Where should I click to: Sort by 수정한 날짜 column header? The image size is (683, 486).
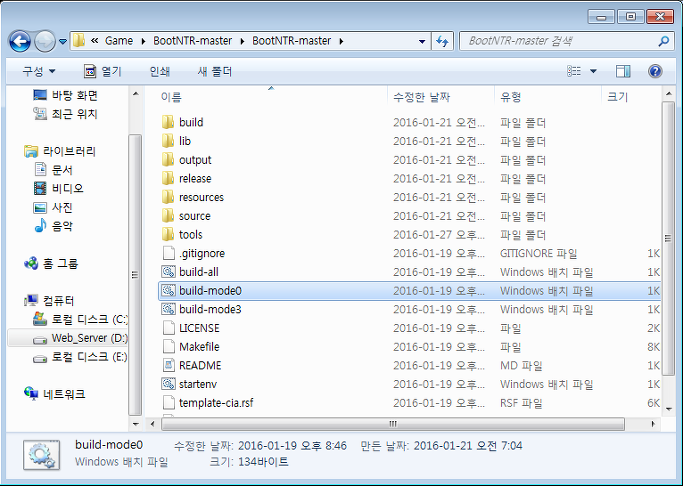coord(421,97)
